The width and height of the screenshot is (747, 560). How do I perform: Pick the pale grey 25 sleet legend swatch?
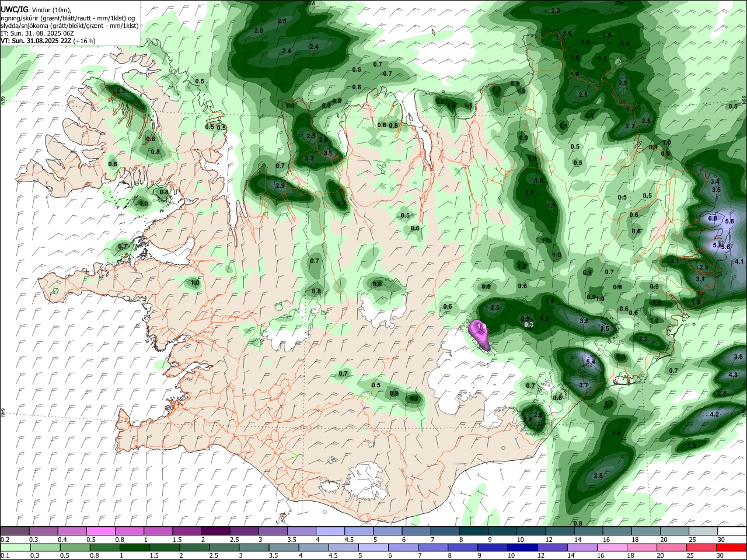[x=703, y=531]
